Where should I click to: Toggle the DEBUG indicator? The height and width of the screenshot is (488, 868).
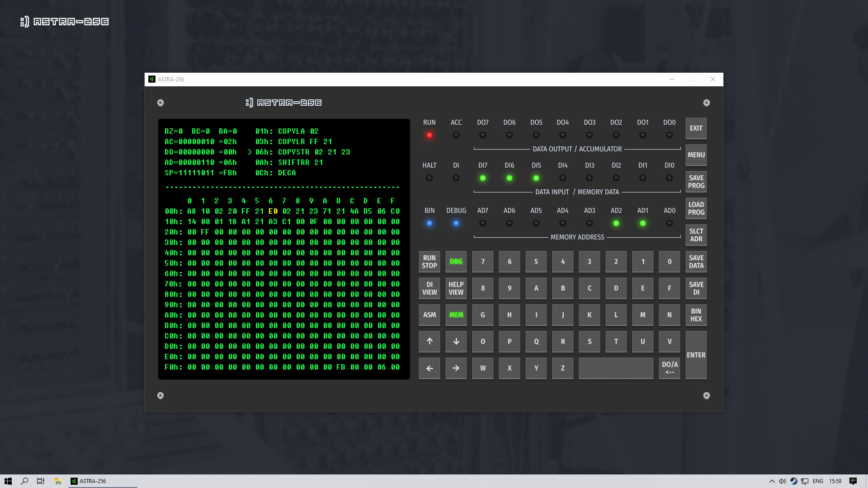(x=456, y=223)
